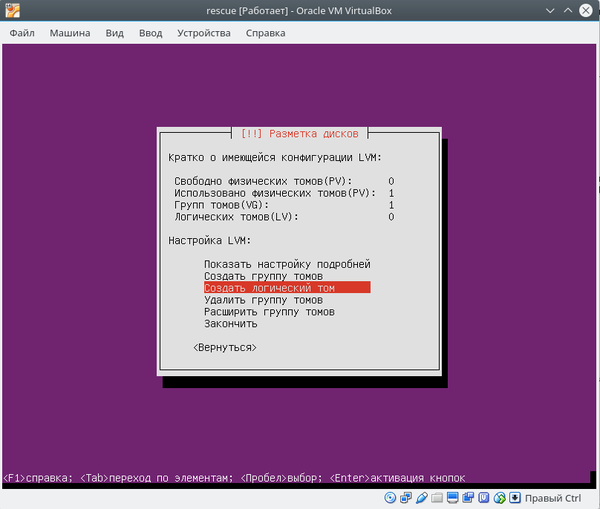
Task: Select Расширить группу томов option
Action: tap(269, 312)
